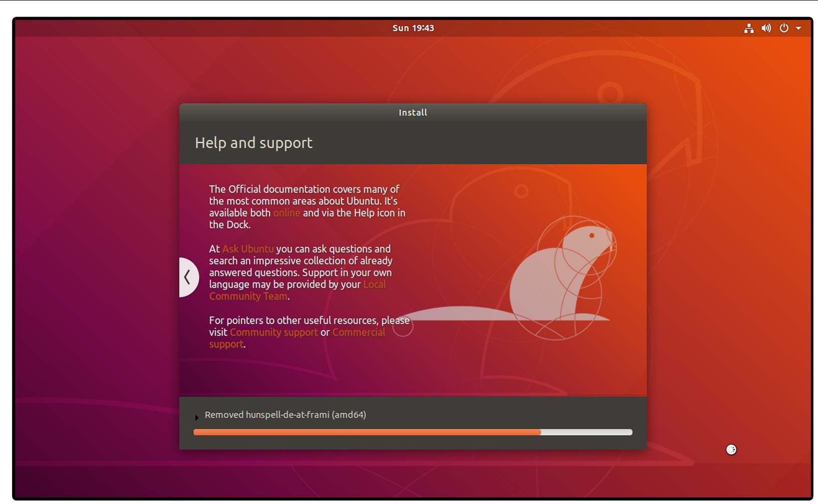Click the 'Install' window title bar
The image size is (818, 504).
(x=413, y=113)
